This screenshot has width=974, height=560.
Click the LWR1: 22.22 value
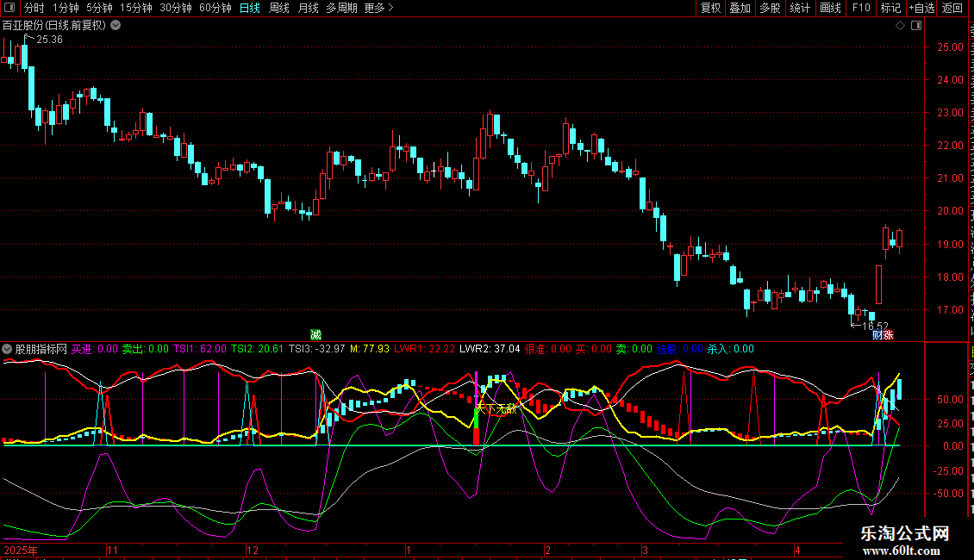pyautogui.click(x=425, y=349)
